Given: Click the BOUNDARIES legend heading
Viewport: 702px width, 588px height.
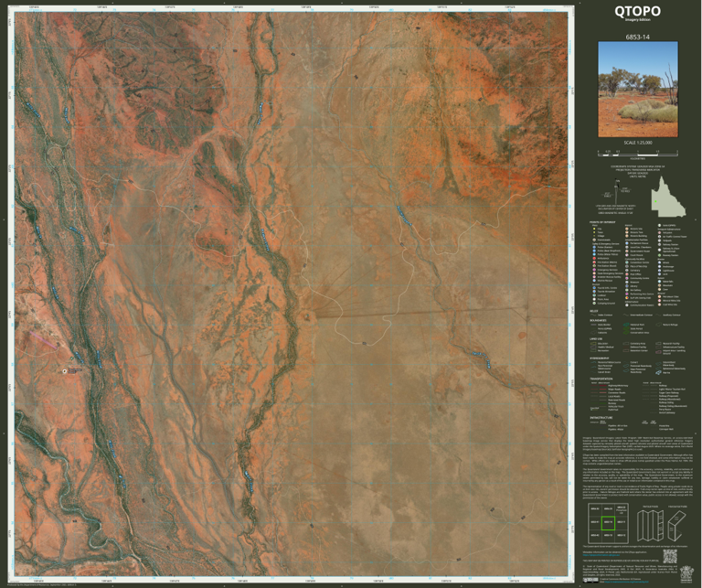Looking at the screenshot, I should pos(598,320).
